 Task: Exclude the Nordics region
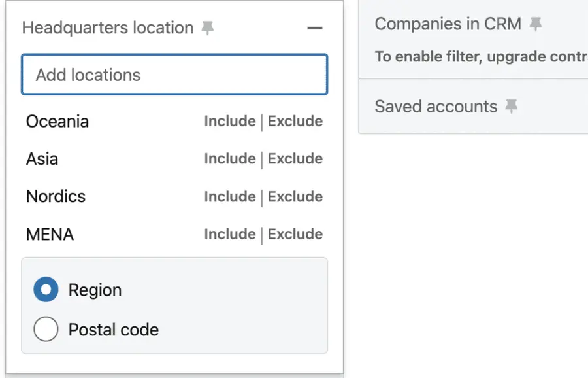(x=295, y=196)
